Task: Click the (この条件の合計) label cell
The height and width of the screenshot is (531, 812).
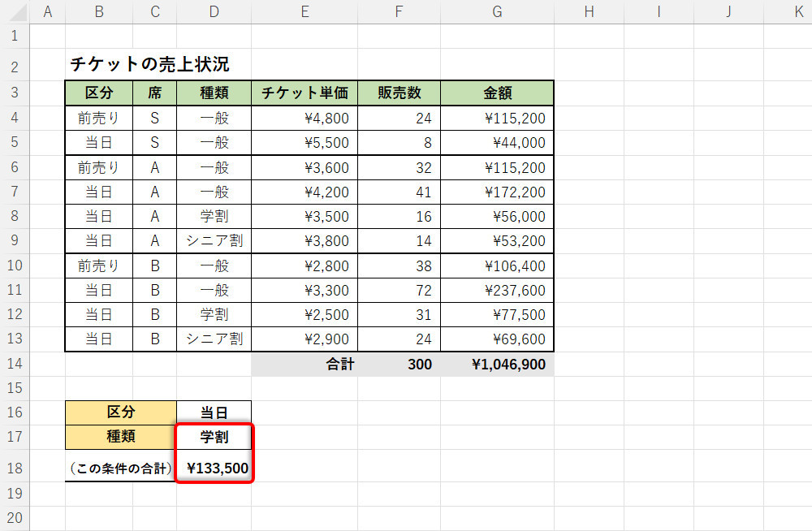Action: pyautogui.click(x=120, y=468)
